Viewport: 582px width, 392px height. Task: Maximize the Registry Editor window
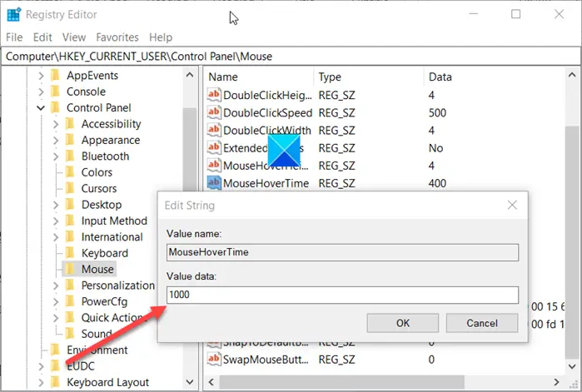tap(515, 14)
